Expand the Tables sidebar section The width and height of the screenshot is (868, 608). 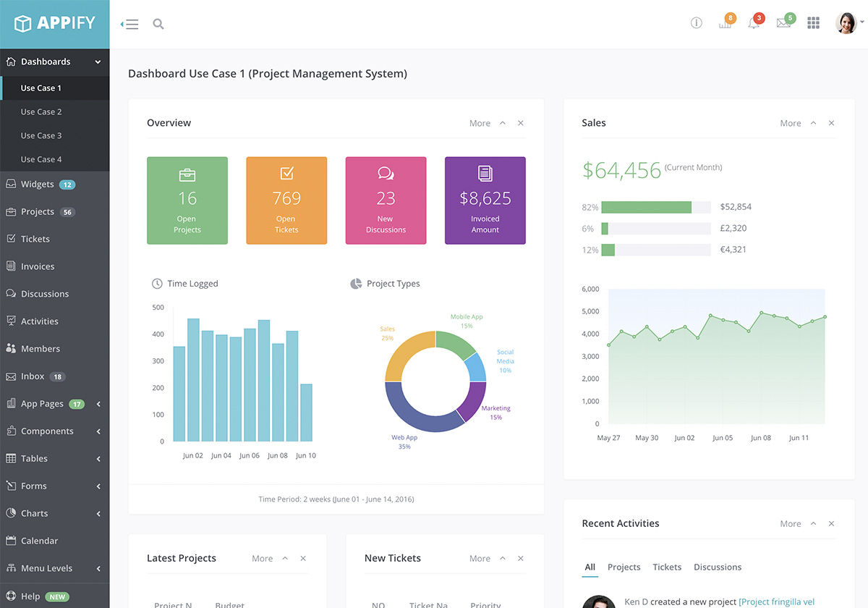click(98, 458)
